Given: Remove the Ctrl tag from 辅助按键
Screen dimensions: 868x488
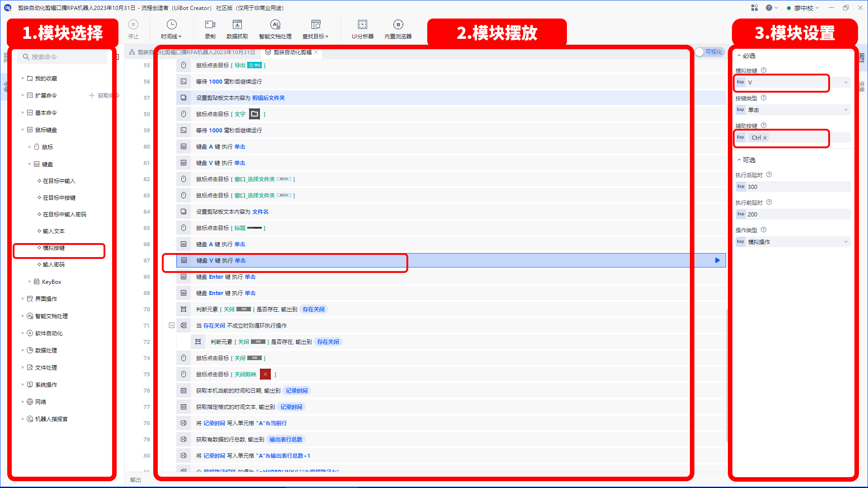Looking at the screenshot, I should pyautogui.click(x=765, y=138).
